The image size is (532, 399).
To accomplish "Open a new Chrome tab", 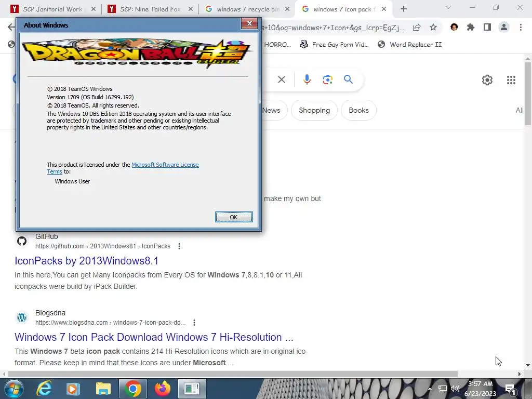I will click(x=403, y=9).
